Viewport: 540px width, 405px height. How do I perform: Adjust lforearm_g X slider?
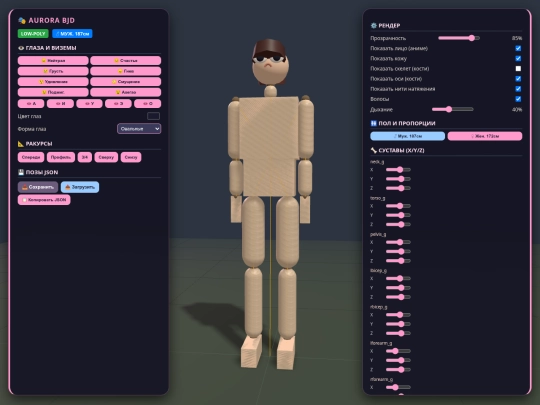point(398,351)
